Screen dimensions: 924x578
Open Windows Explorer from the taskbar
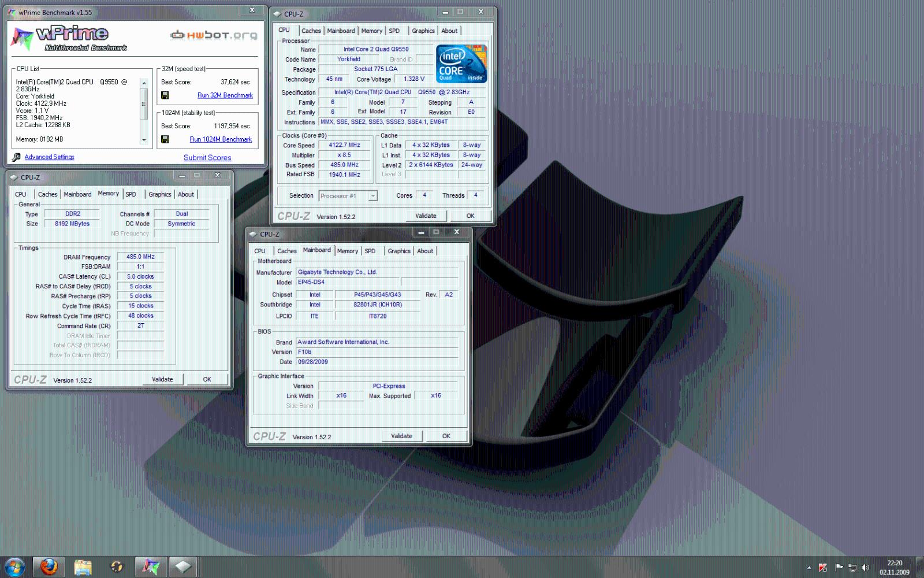point(83,567)
